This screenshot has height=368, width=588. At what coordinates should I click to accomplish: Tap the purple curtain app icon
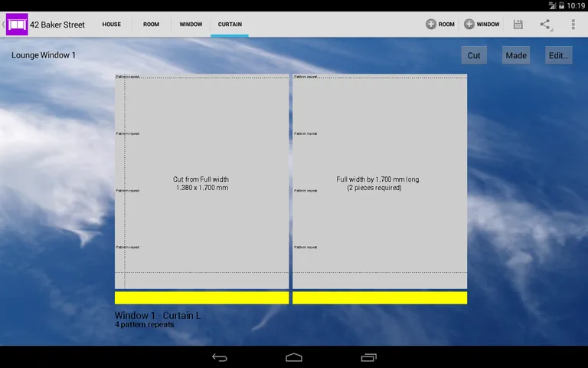click(17, 25)
